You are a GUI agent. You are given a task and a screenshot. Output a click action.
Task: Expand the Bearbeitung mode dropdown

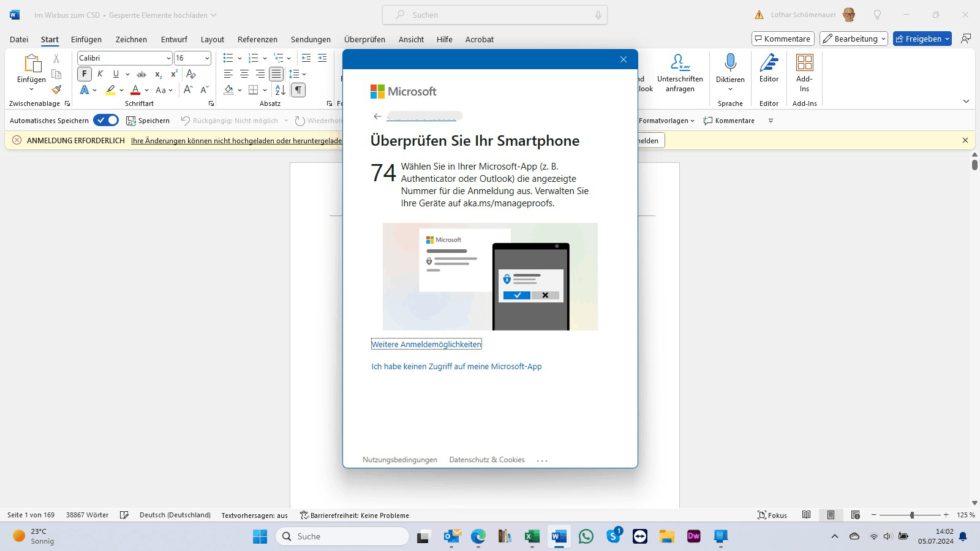[854, 39]
